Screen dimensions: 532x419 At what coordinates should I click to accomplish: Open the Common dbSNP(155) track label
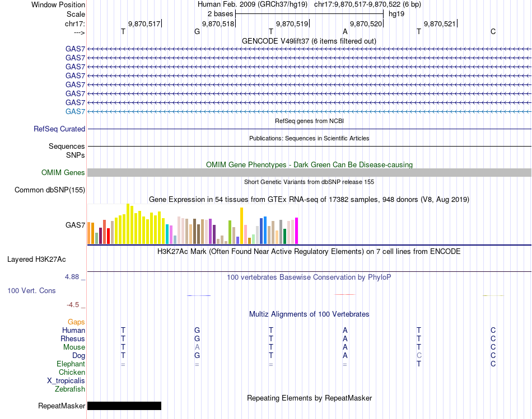(49, 190)
